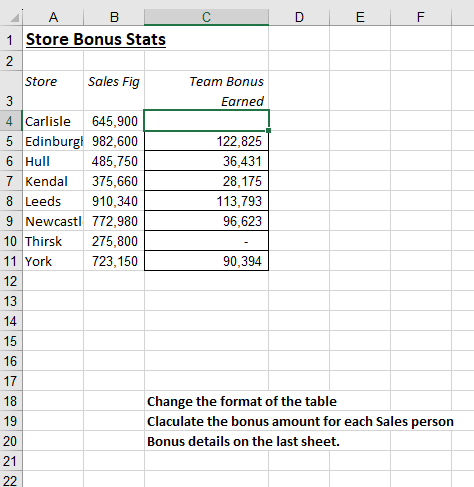This screenshot has width=474, height=487.
Task: Select column D header
Action: [299, 17]
